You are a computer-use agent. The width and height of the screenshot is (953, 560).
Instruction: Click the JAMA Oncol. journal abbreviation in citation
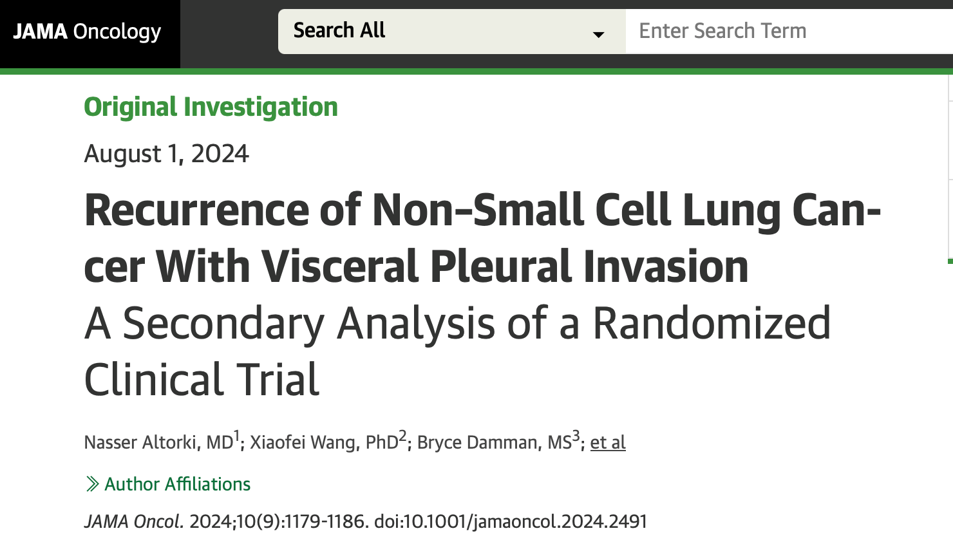[134, 521]
